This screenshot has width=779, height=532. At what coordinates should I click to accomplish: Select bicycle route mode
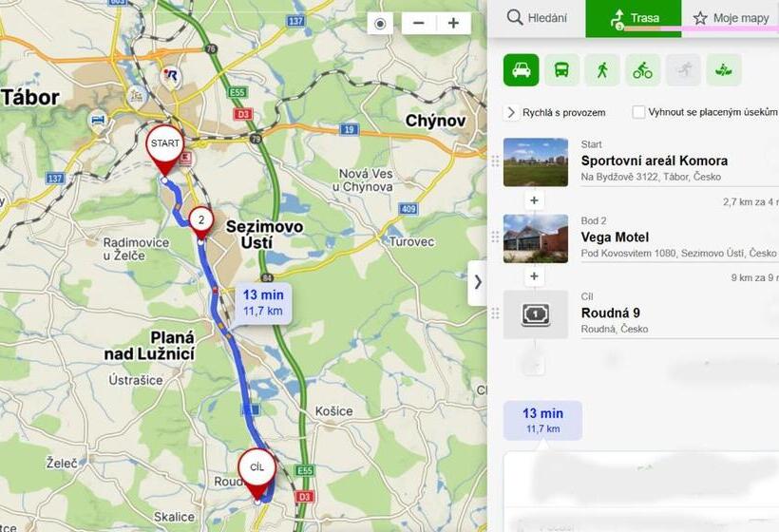(x=642, y=70)
